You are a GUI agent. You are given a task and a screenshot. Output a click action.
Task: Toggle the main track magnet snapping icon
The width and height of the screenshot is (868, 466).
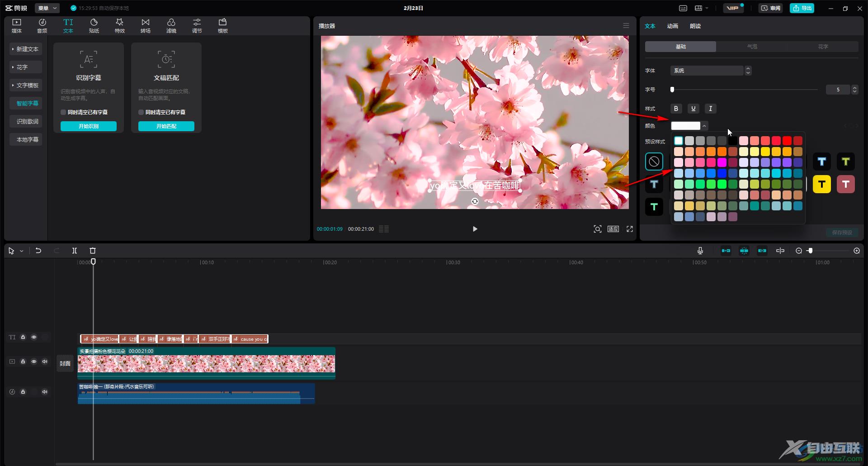click(x=726, y=251)
